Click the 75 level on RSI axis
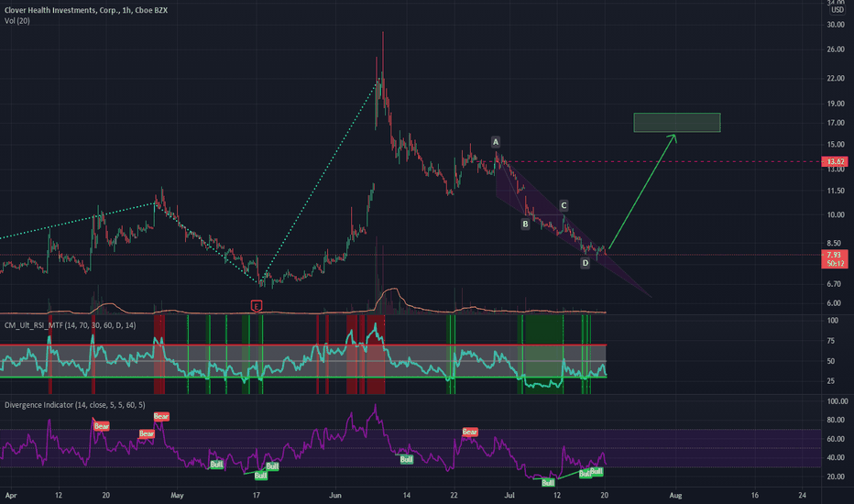This screenshot has height=504, width=854. point(830,341)
